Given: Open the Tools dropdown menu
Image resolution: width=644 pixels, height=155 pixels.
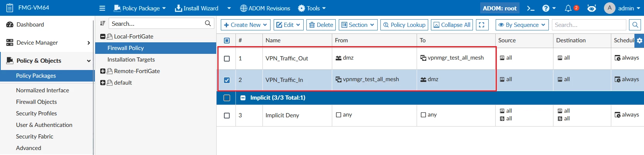Looking at the screenshot, I should pyautogui.click(x=312, y=8).
